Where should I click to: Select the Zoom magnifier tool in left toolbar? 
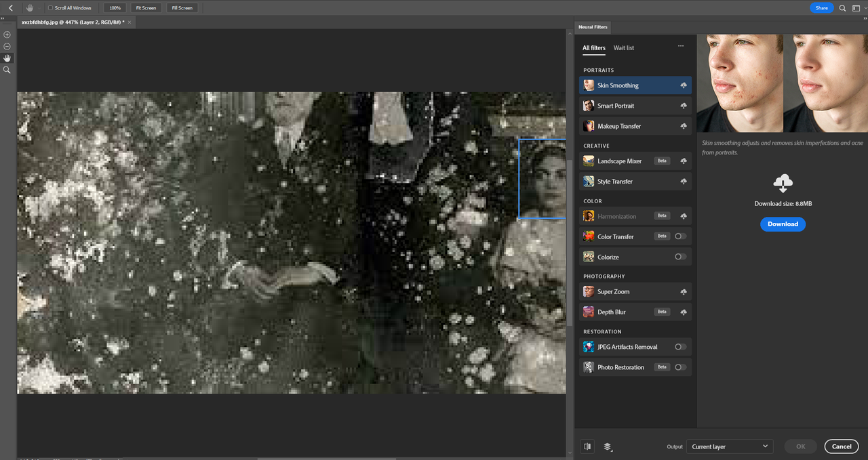(x=7, y=70)
